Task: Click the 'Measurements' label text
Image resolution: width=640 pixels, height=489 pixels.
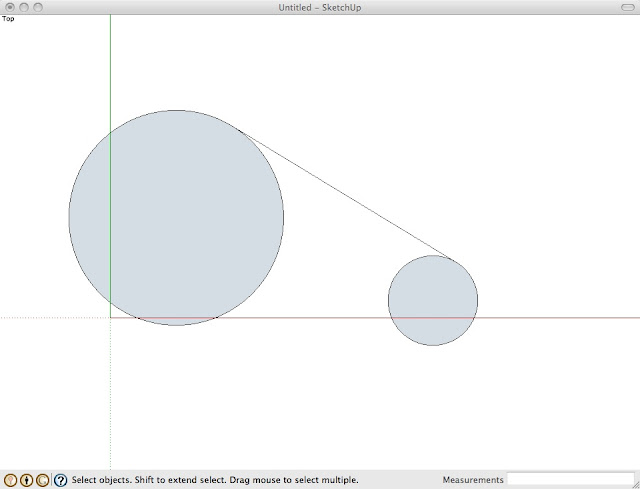Action: coord(473,480)
